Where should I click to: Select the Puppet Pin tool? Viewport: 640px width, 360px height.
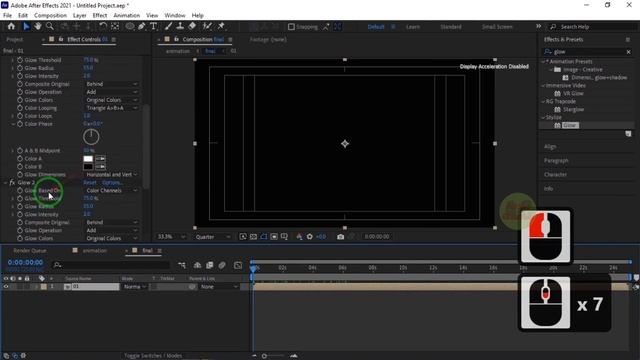pos(221,27)
